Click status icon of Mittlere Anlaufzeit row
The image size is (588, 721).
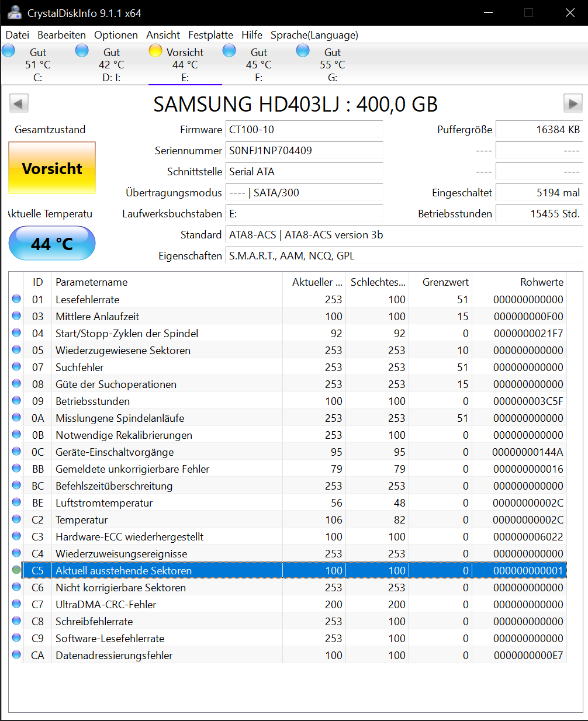coord(16,316)
